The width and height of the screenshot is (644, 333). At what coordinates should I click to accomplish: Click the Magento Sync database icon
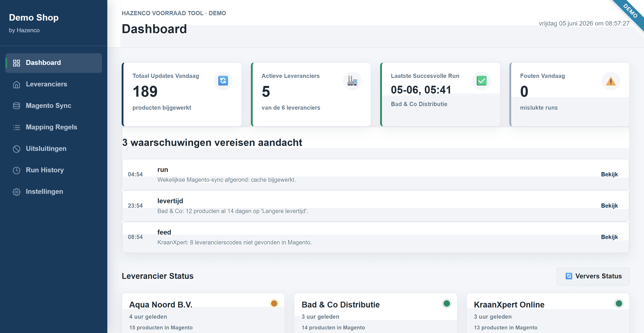tap(17, 106)
